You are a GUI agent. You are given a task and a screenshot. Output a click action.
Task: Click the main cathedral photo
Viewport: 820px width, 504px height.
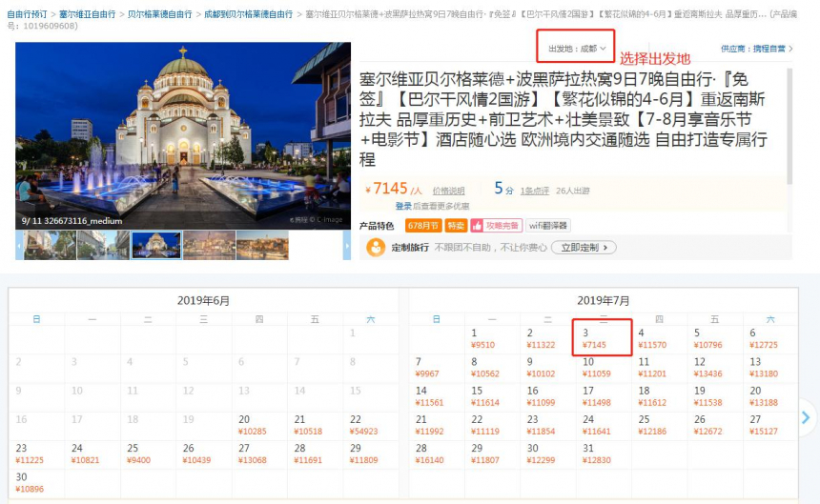point(183,136)
